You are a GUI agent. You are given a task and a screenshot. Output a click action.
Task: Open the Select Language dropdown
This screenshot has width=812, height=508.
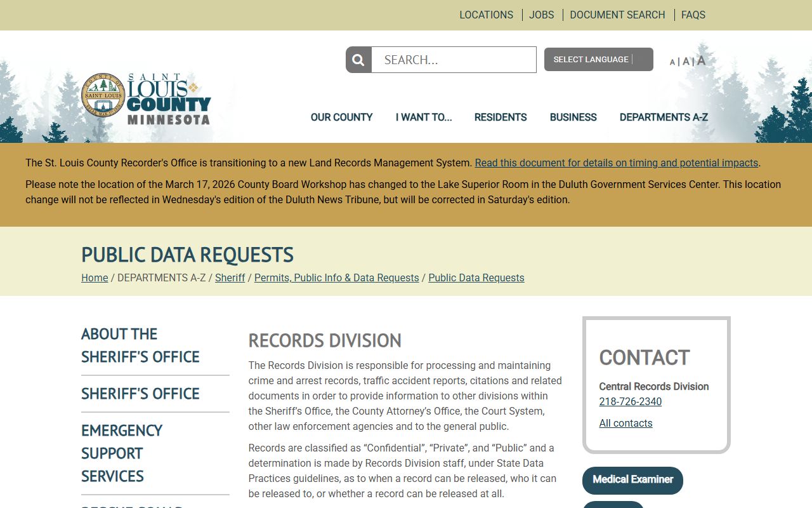(598, 59)
